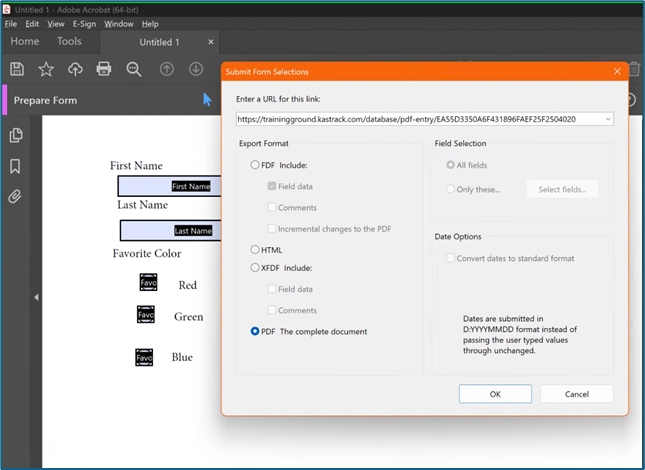
Task: Expand the URL history dropdown arrow
Action: (607, 119)
